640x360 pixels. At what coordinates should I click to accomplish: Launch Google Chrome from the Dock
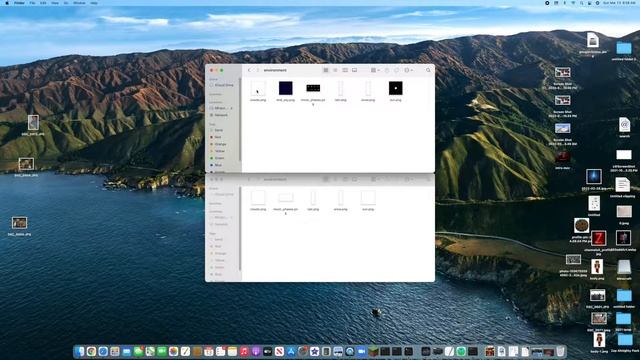[91, 351]
